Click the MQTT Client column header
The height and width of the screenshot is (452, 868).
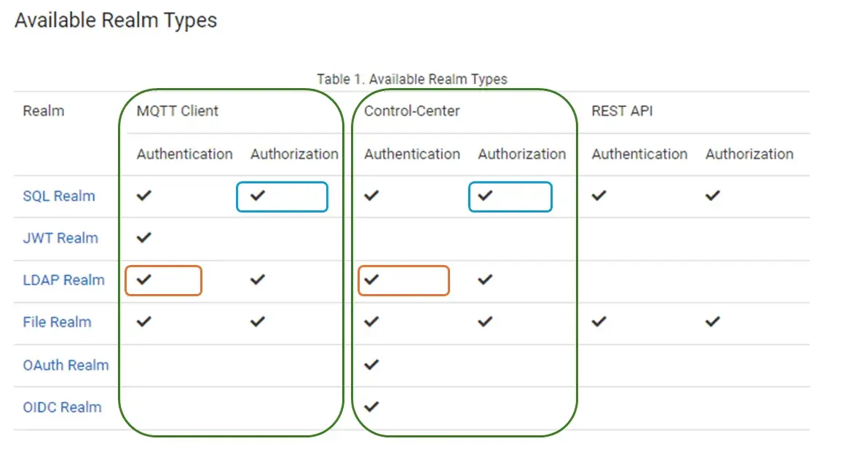pyautogui.click(x=177, y=111)
